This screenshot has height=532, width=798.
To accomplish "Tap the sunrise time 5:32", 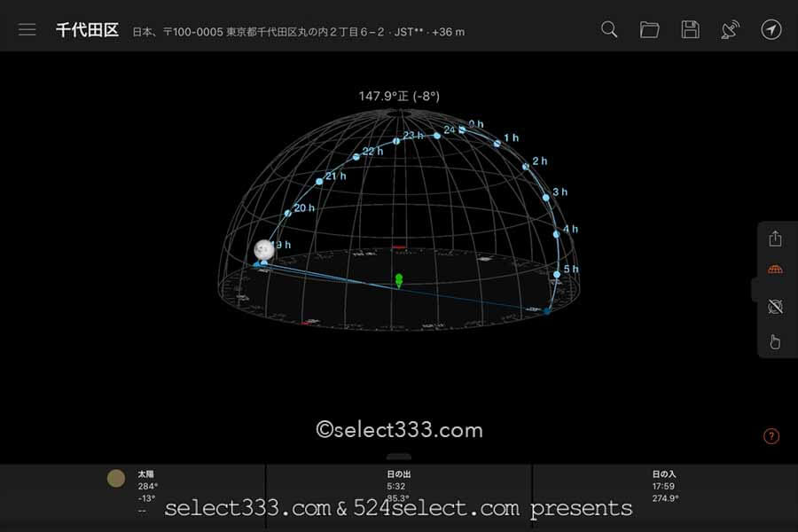I will point(396,486).
